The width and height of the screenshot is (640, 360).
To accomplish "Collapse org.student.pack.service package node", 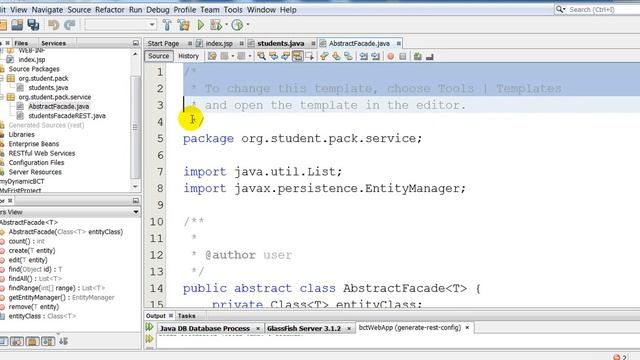I will (2, 97).
